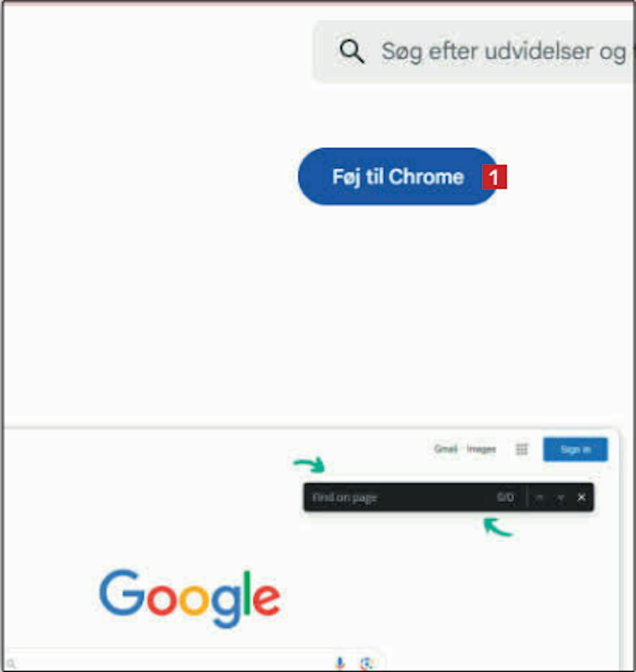Focus the 'Find on page' text field
Screen dimensions: 636x672
coord(399,497)
